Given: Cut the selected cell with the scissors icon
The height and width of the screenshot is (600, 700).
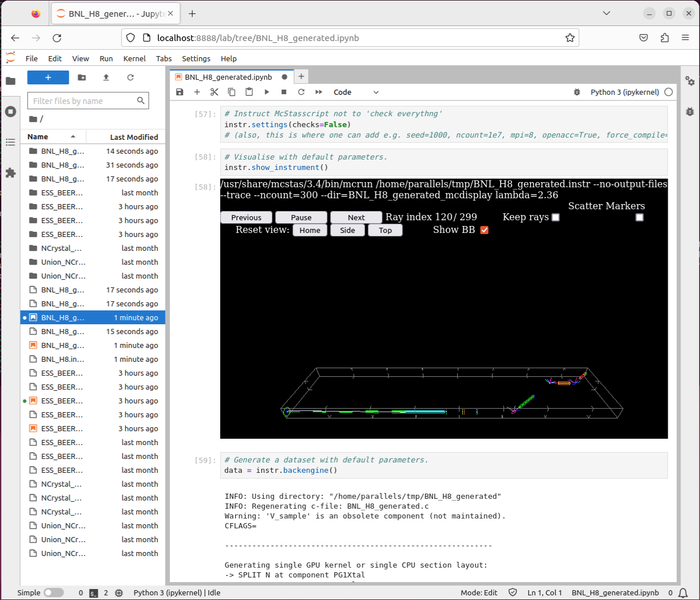Looking at the screenshot, I should coord(214,92).
